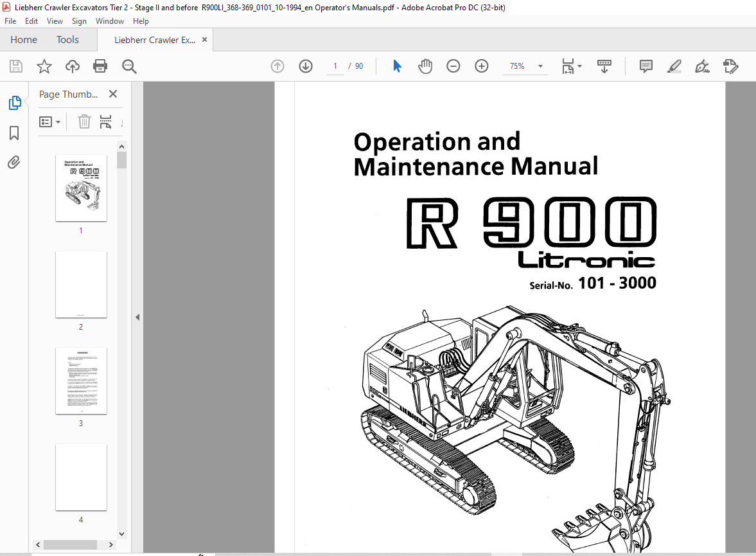Open the Attachments paperclip panel
The image size is (756, 556).
coord(14,162)
